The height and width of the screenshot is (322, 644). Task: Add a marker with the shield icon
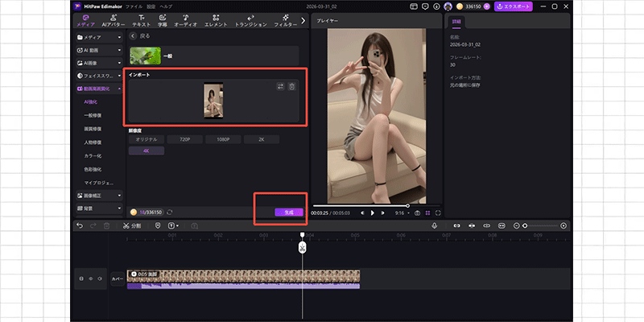(x=158, y=226)
